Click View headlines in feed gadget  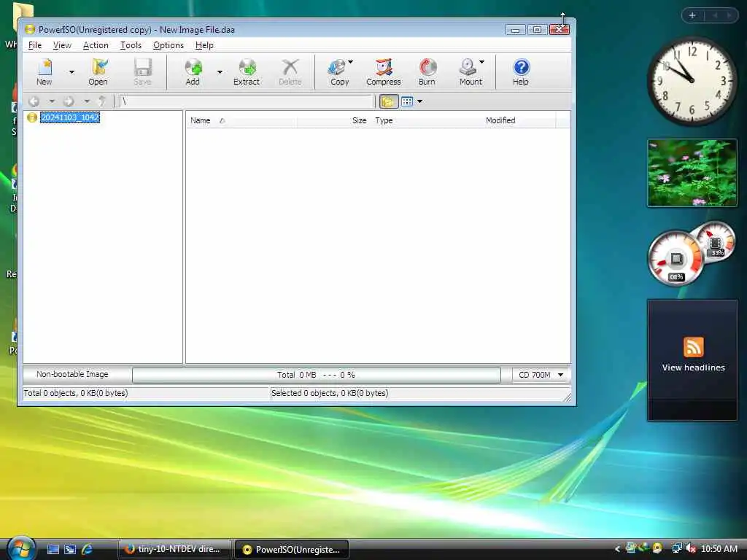tap(693, 367)
